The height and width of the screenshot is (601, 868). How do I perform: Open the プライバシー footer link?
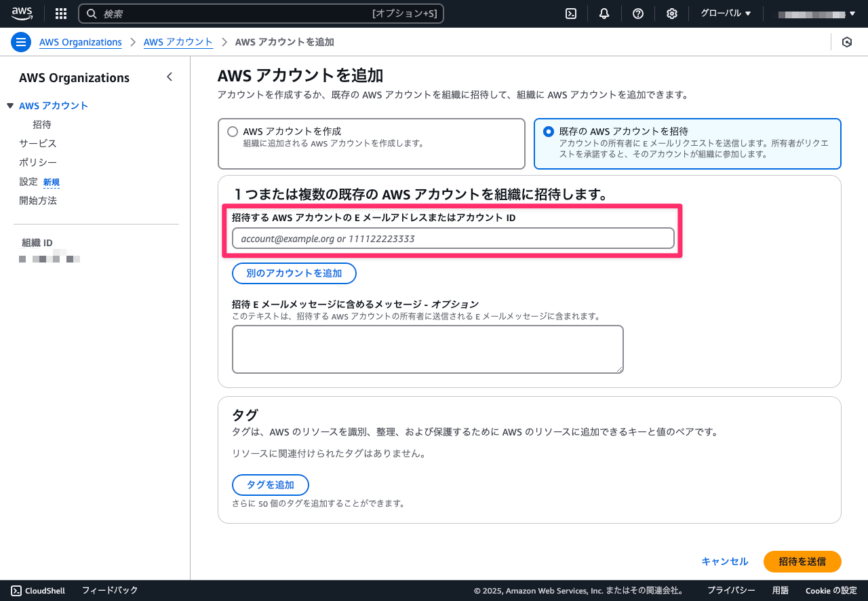point(731,590)
